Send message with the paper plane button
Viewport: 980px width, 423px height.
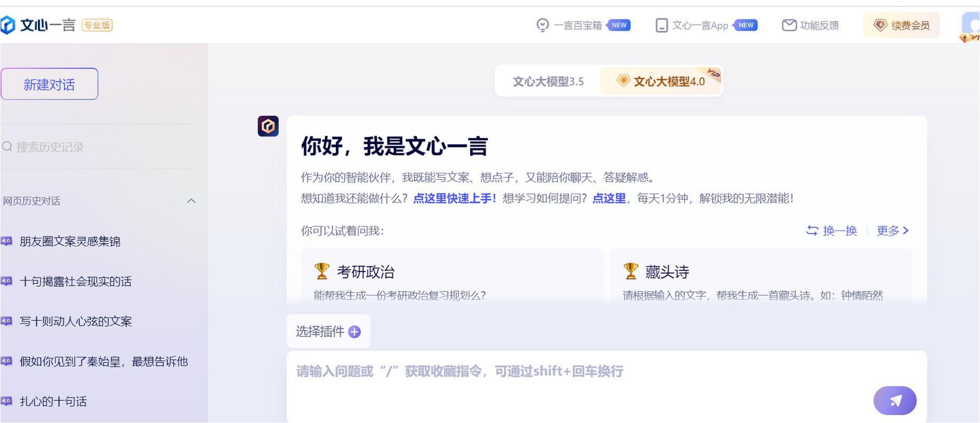[895, 401]
